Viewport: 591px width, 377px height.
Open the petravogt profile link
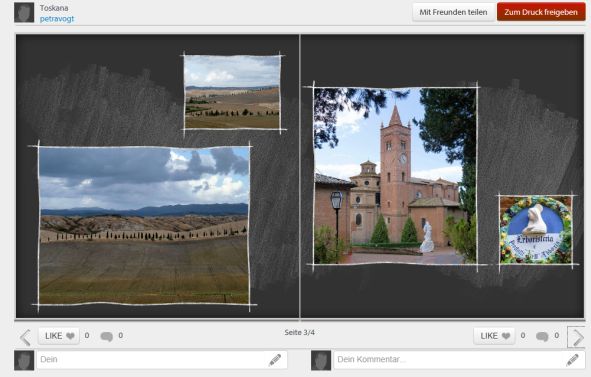coord(57,19)
